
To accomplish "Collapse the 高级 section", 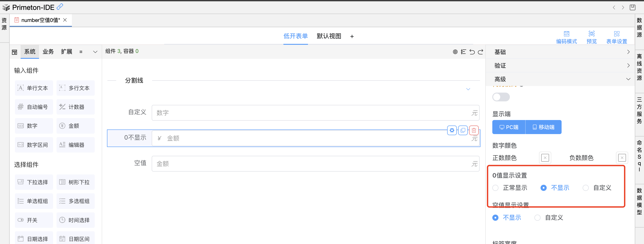I will pyautogui.click(x=560, y=79).
